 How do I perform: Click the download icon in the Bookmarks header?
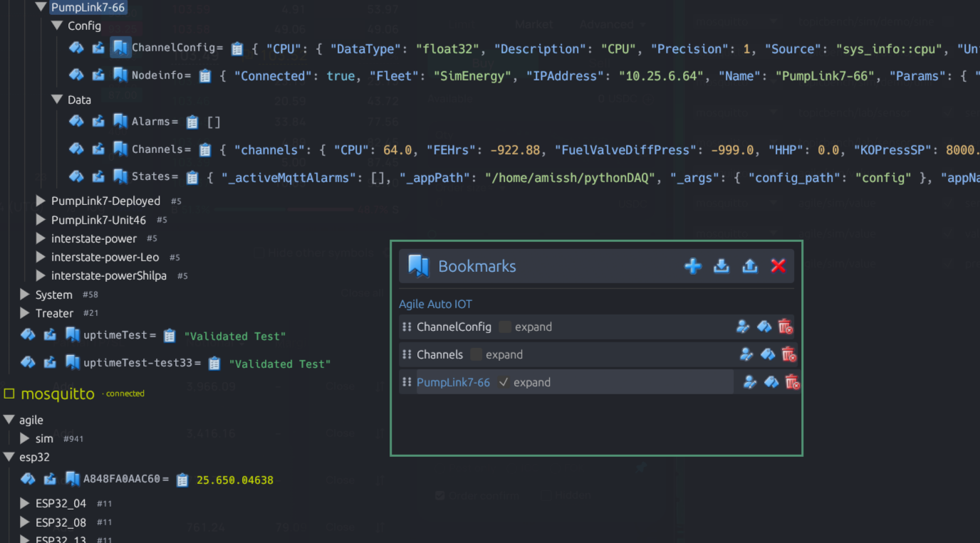[721, 266]
